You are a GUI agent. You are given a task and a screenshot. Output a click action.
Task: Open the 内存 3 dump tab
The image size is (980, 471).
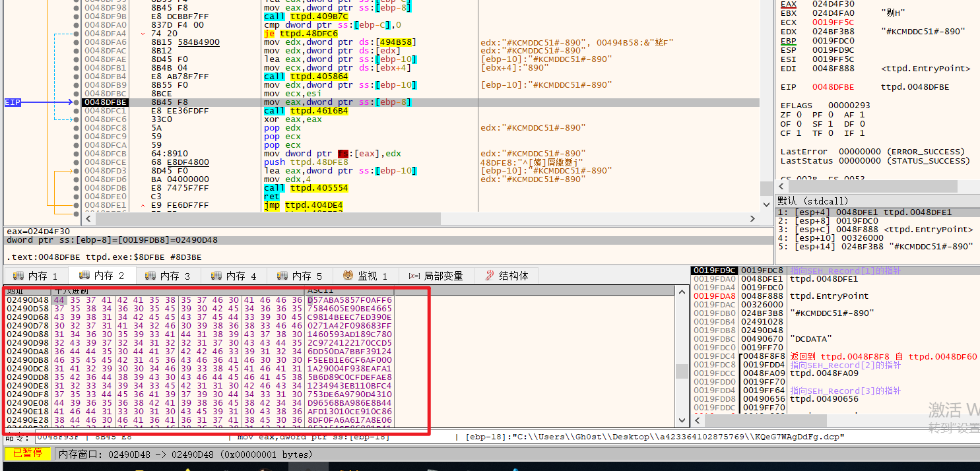coord(168,276)
